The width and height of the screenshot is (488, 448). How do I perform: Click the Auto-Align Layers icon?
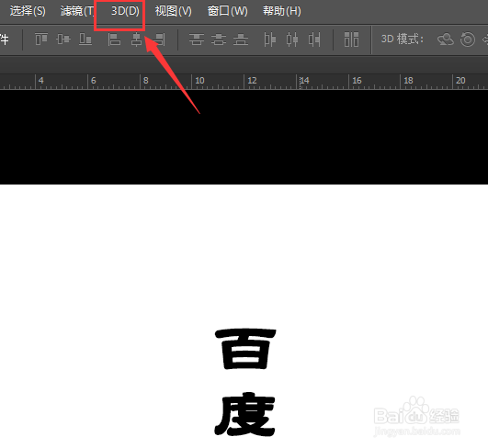click(x=351, y=39)
